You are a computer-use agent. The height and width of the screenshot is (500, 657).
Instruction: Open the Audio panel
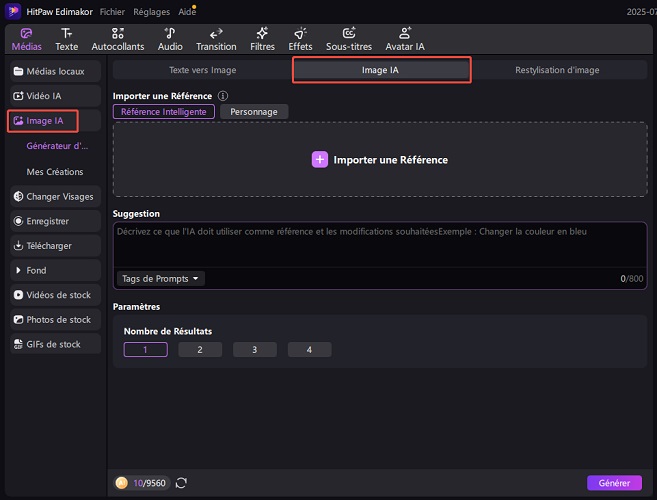pyautogui.click(x=170, y=39)
